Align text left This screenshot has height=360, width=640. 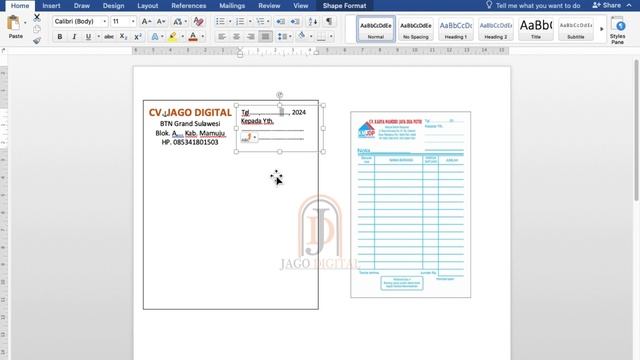[222, 37]
